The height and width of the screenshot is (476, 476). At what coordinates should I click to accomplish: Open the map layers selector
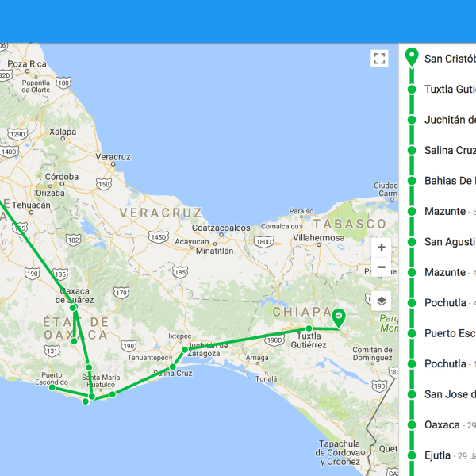[x=382, y=301]
